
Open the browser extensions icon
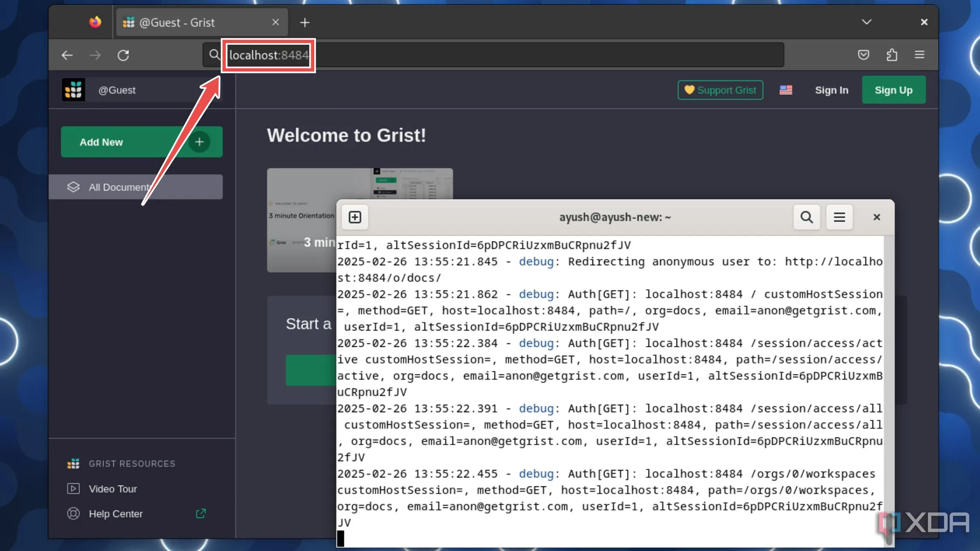point(892,55)
